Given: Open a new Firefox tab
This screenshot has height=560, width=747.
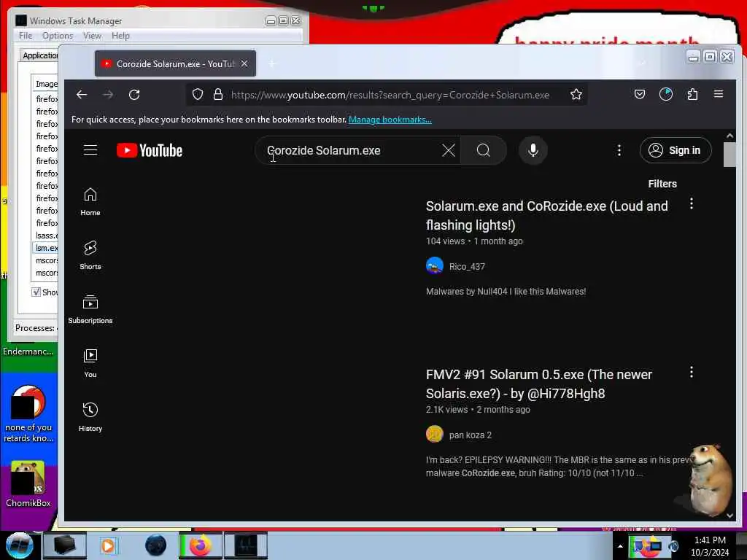Looking at the screenshot, I should tap(272, 63).
